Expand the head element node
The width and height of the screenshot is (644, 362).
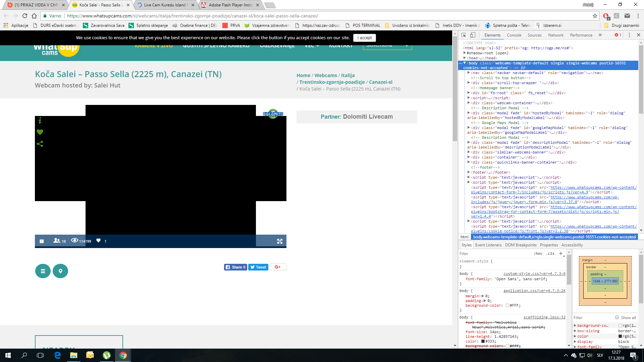point(465,58)
